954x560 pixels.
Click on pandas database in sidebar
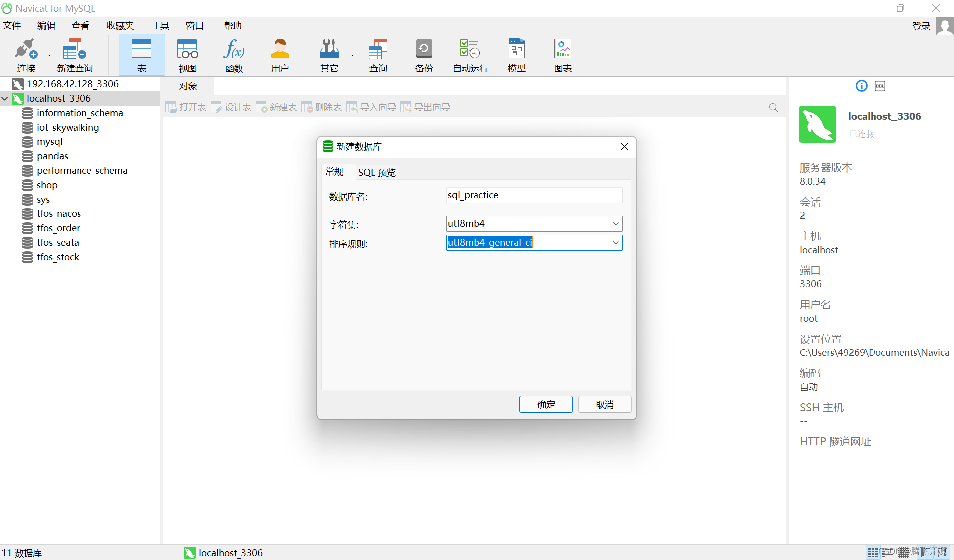coord(52,155)
